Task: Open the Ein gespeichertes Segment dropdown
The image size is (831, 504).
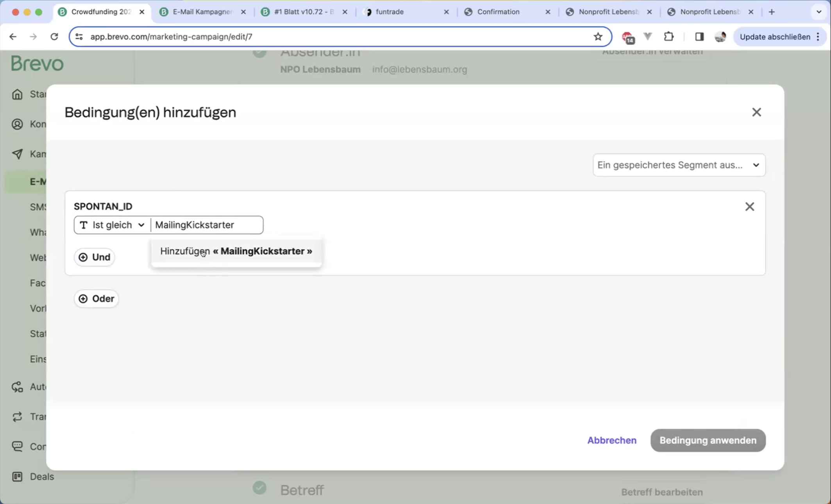Action: [679, 165]
